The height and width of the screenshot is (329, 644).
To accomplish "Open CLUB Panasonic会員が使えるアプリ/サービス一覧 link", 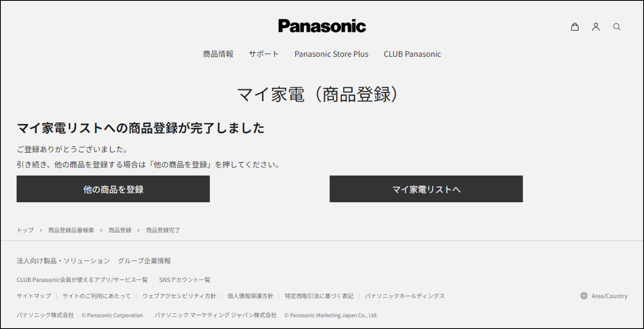I will 82,280.
